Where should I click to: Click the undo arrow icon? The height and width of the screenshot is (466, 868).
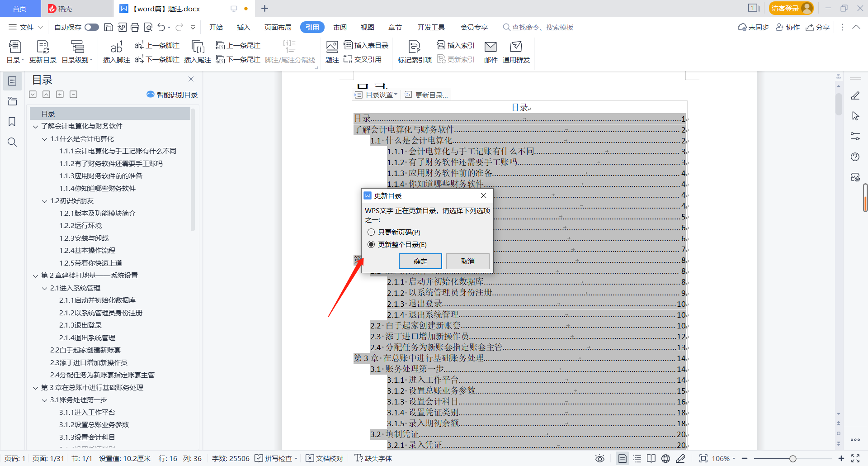[161, 27]
